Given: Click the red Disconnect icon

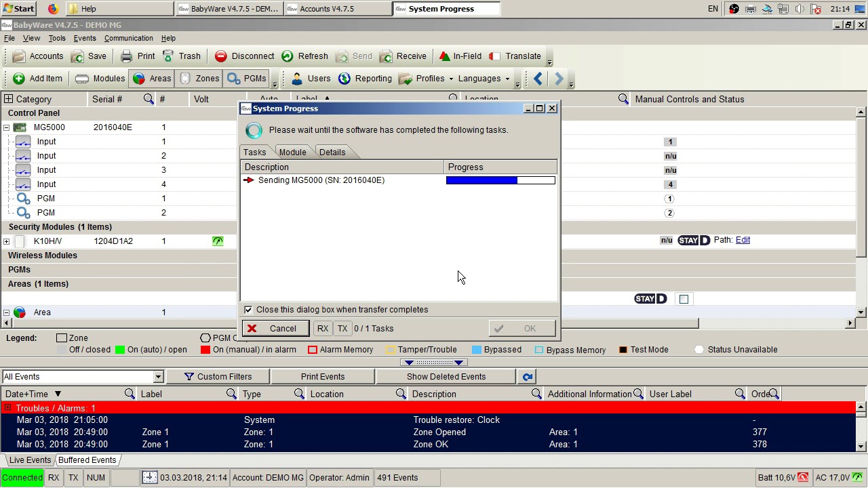Looking at the screenshot, I should tap(220, 56).
